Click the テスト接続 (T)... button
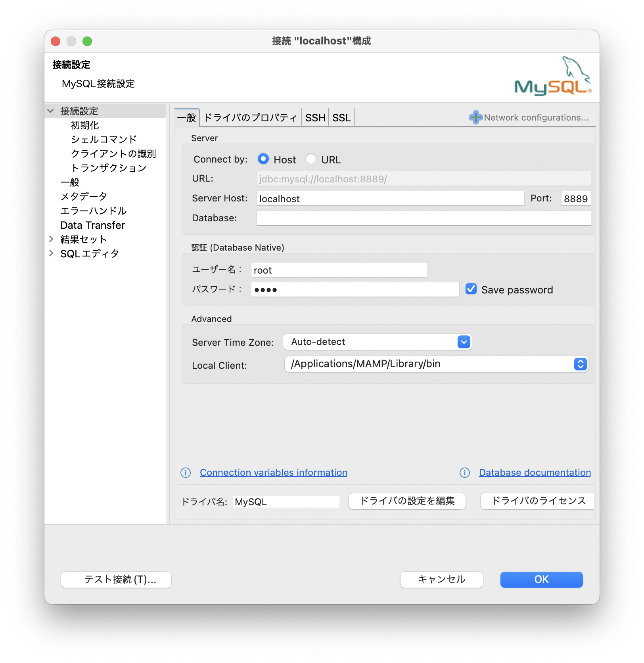 coord(116,580)
